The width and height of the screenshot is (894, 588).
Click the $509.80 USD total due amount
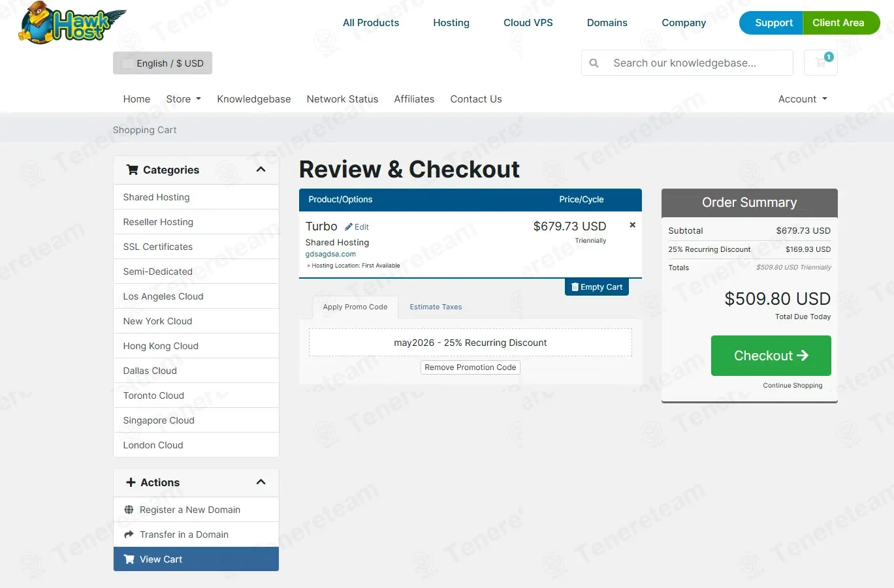pos(778,299)
